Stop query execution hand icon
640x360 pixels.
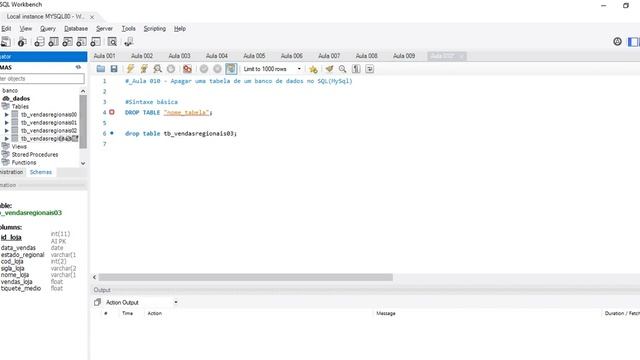pyautogui.click(x=171, y=69)
